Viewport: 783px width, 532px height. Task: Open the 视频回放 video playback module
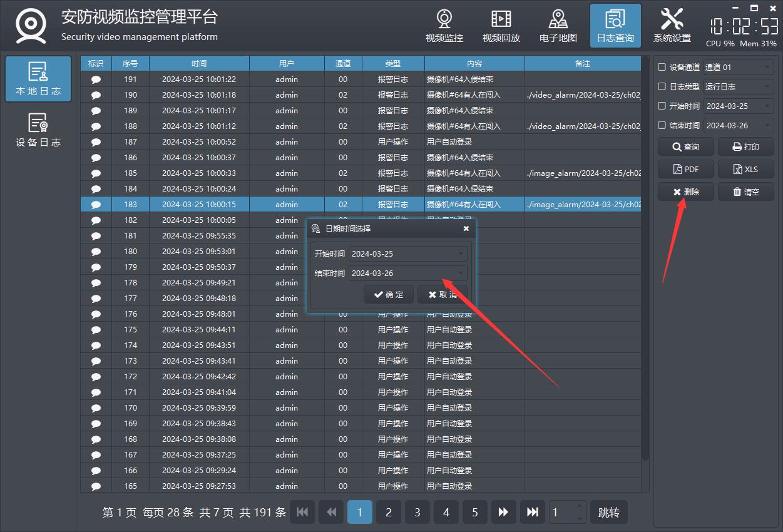point(501,26)
